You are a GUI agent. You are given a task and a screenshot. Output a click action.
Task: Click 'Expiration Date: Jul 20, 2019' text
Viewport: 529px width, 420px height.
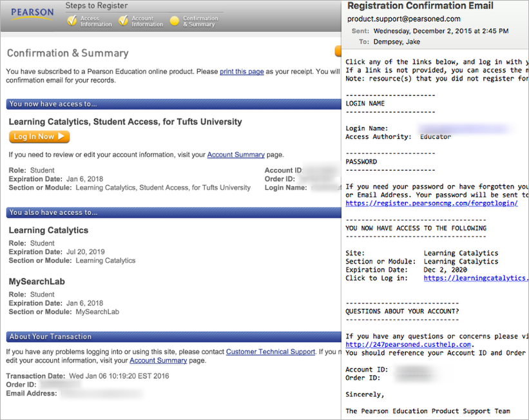point(57,252)
